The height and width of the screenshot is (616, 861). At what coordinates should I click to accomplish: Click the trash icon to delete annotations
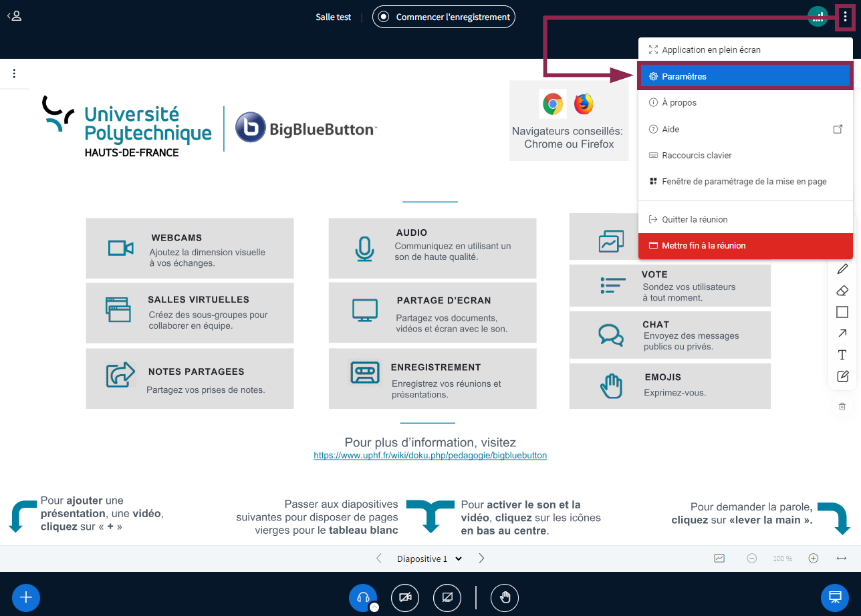point(842,406)
